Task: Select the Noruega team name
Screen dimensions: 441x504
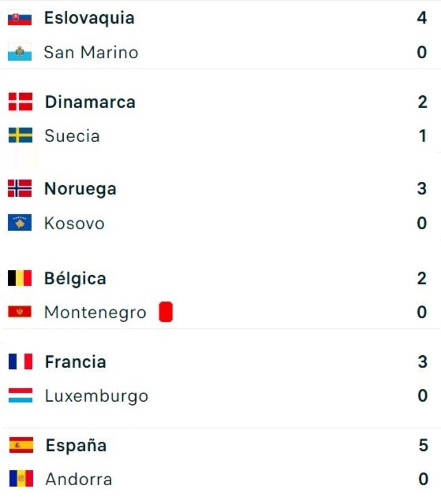Action: click(x=80, y=189)
